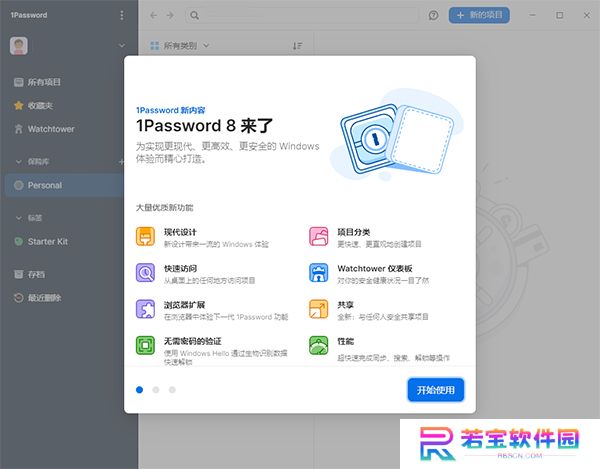The image size is (600, 469).
Task: Expand the account switcher chevron
Action: (122, 46)
